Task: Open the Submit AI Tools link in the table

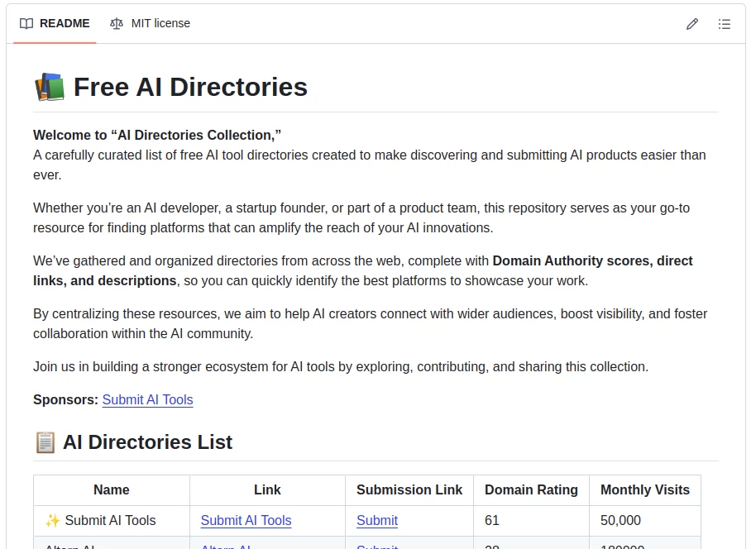Action: point(246,520)
